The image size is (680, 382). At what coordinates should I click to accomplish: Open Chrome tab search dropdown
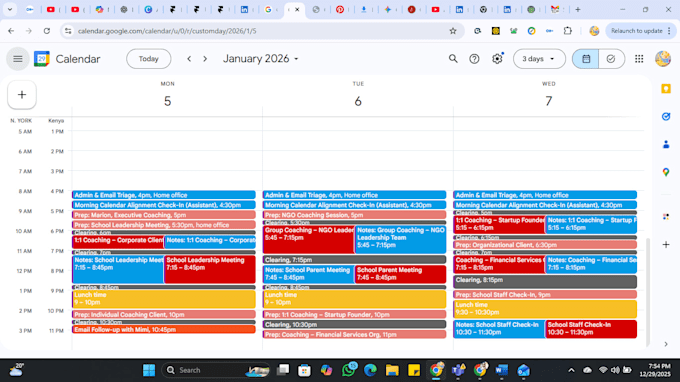tap(10, 9)
